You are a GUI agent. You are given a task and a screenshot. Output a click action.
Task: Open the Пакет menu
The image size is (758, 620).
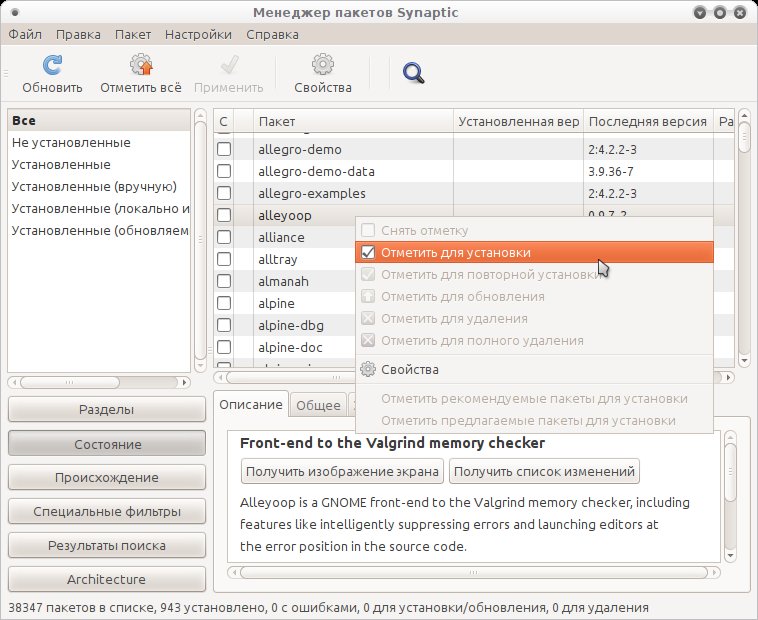133,35
